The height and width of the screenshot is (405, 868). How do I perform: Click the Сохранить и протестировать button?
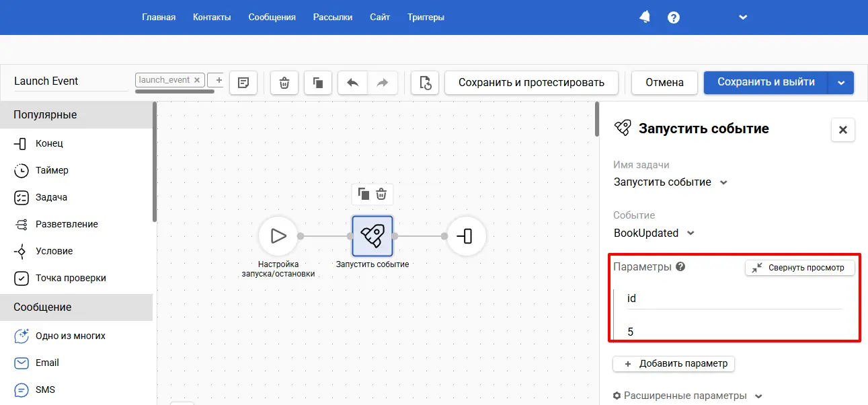pos(531,83)
